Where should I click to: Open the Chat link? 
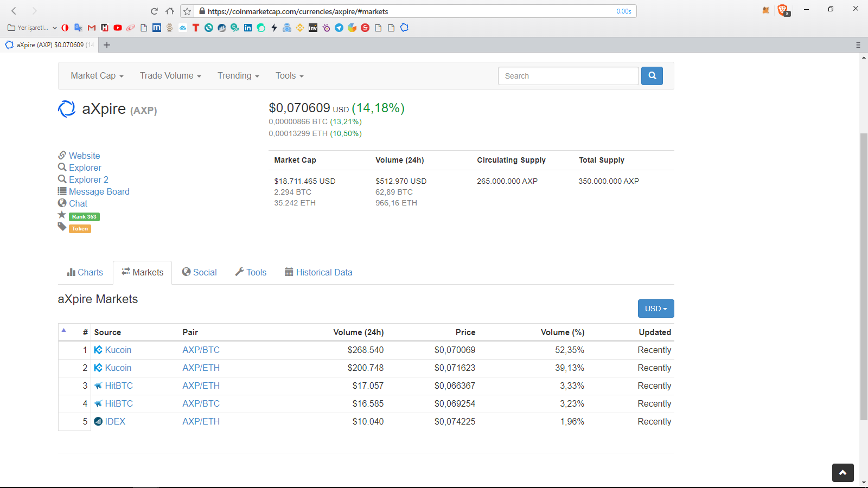78,203
